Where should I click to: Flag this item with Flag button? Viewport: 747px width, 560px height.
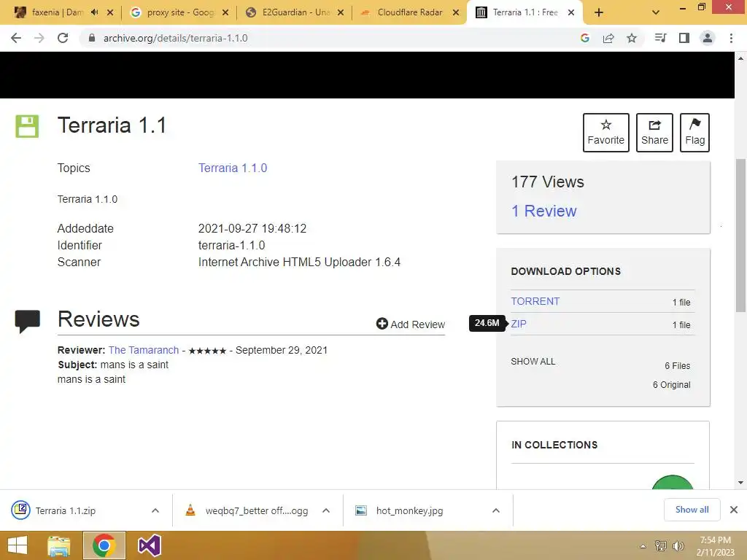694,133
